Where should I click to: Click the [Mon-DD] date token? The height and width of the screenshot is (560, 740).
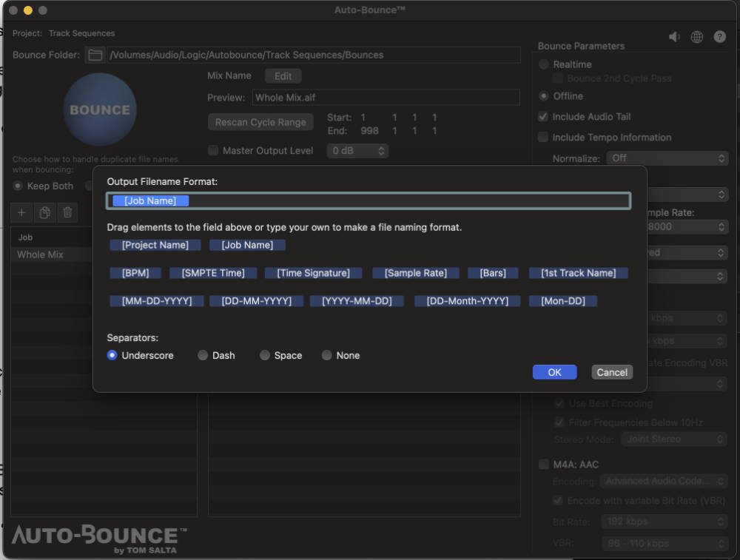coord(563,301)
